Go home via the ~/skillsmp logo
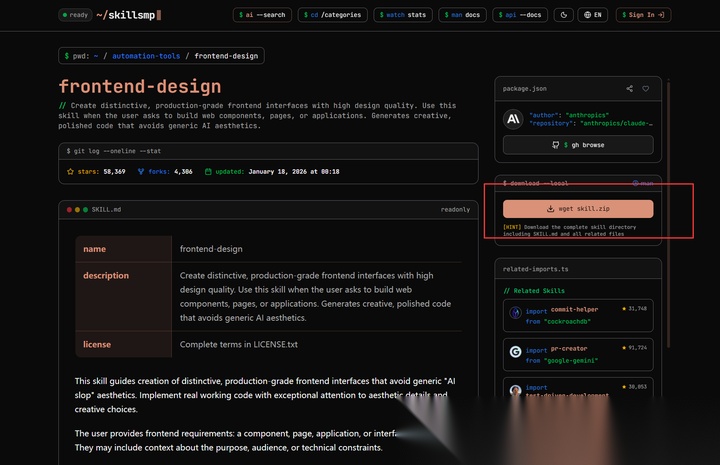 (129, 15)
